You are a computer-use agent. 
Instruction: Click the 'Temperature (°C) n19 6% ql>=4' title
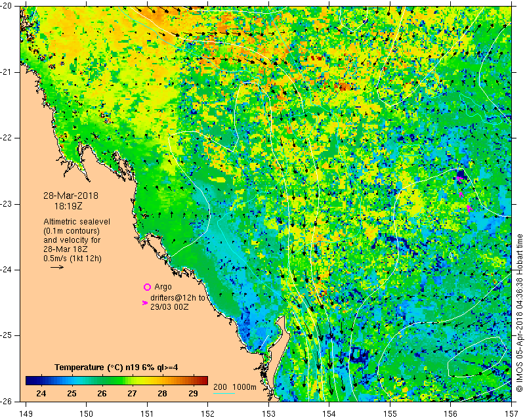pyautogui.click(x=116, y=367)
